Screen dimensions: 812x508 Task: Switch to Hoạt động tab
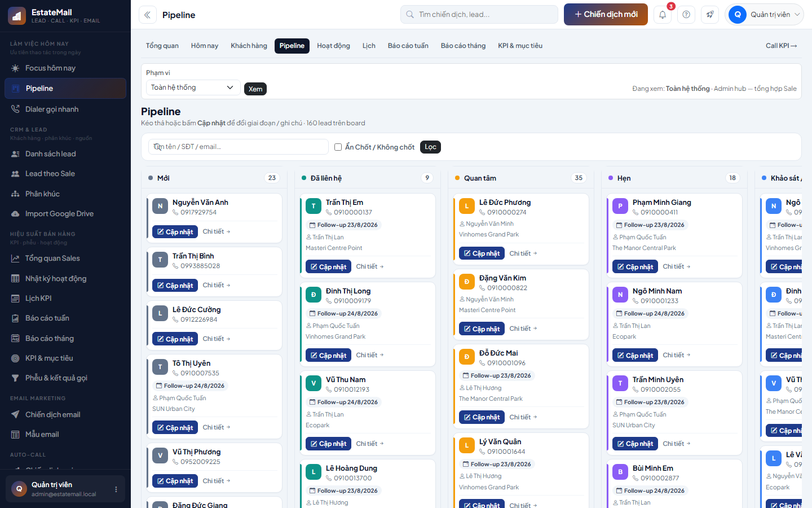click(333, 46)
